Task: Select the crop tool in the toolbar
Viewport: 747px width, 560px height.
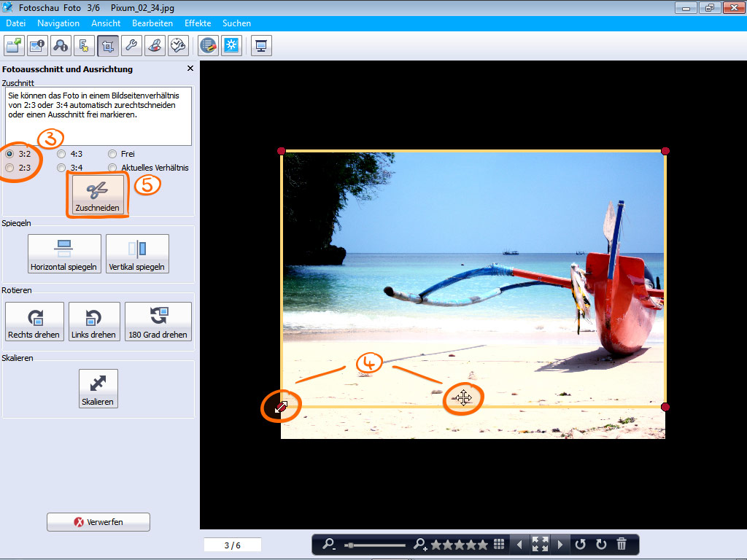Action: tap(108, 46)
